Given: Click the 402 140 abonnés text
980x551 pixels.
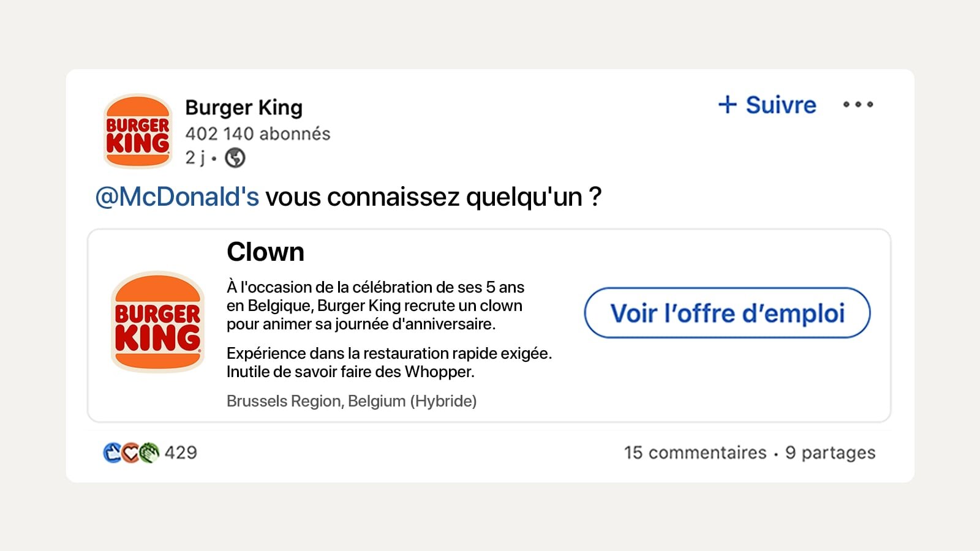Looking at the screenshot, I should point(258,133).
